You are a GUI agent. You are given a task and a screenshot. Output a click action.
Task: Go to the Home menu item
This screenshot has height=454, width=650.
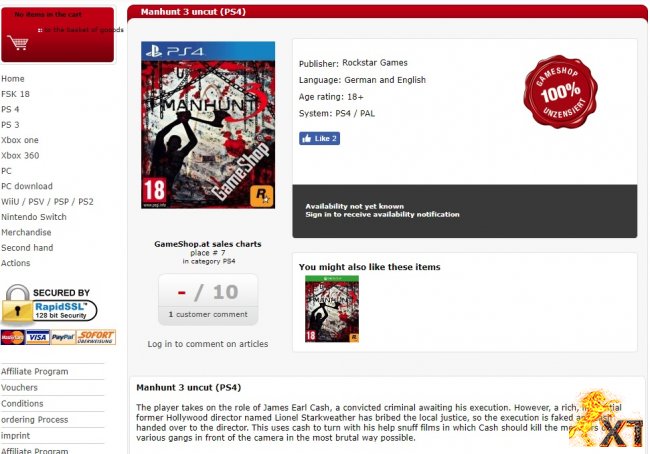13,79
